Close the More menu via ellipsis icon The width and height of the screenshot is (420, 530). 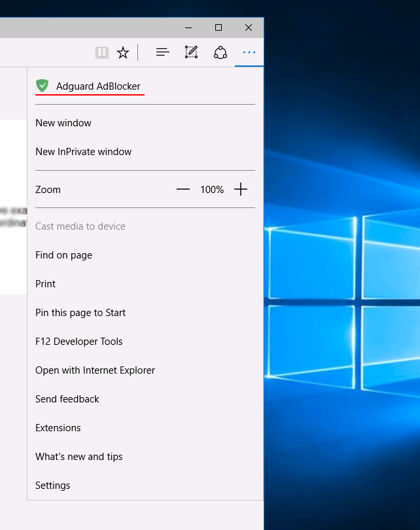click(x=249, y=52)
